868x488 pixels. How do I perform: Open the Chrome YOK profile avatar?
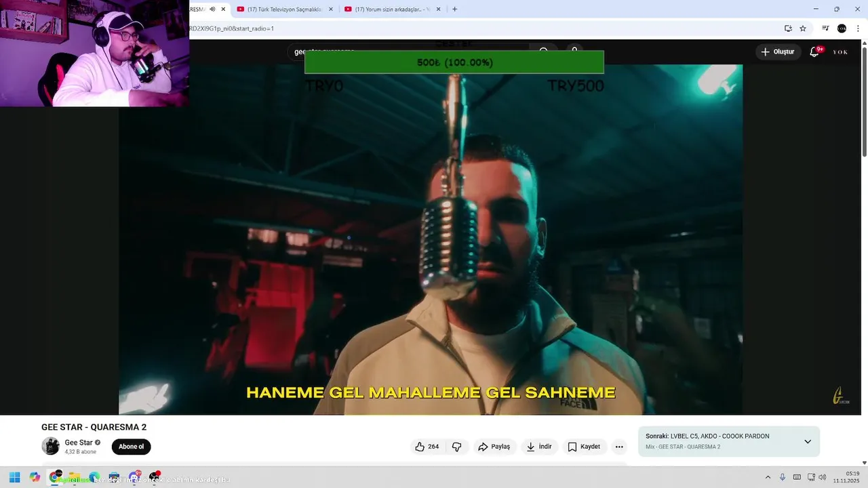(x=842, y=28)
